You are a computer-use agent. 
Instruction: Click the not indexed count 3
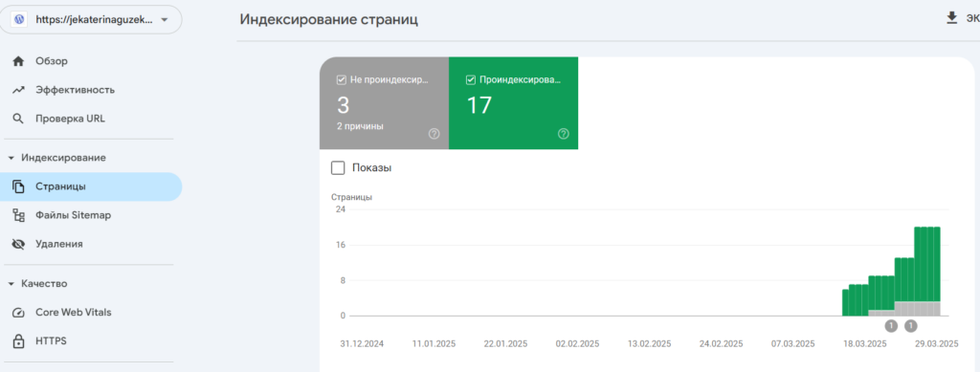click(344, 105)
